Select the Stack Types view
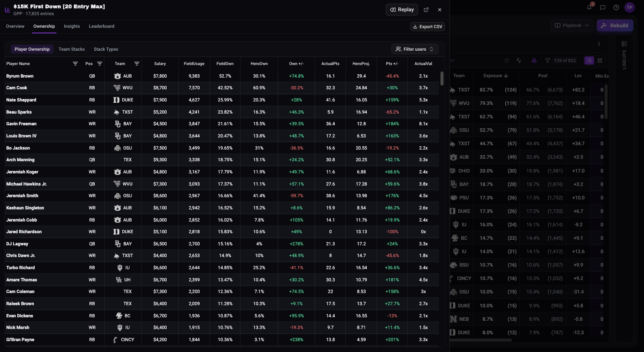 [106, 49]
